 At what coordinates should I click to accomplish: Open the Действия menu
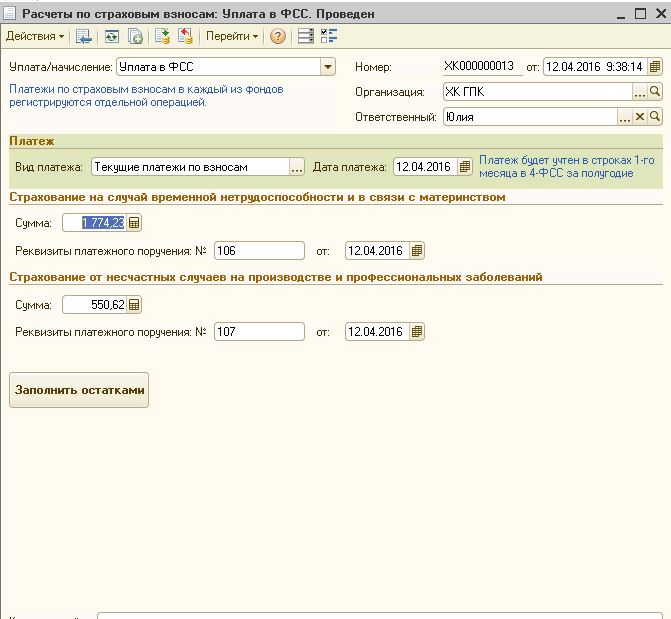pyautogui.click(x=34, y=36)
